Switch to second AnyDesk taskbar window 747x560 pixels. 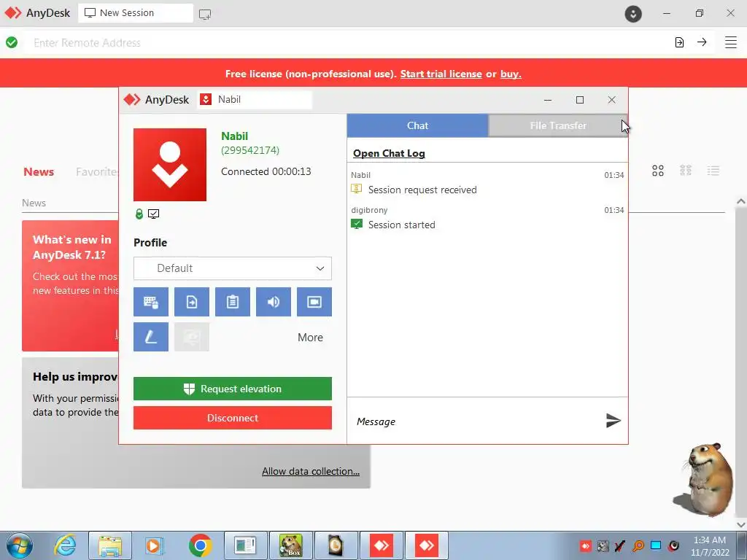[x=426, y=545]
